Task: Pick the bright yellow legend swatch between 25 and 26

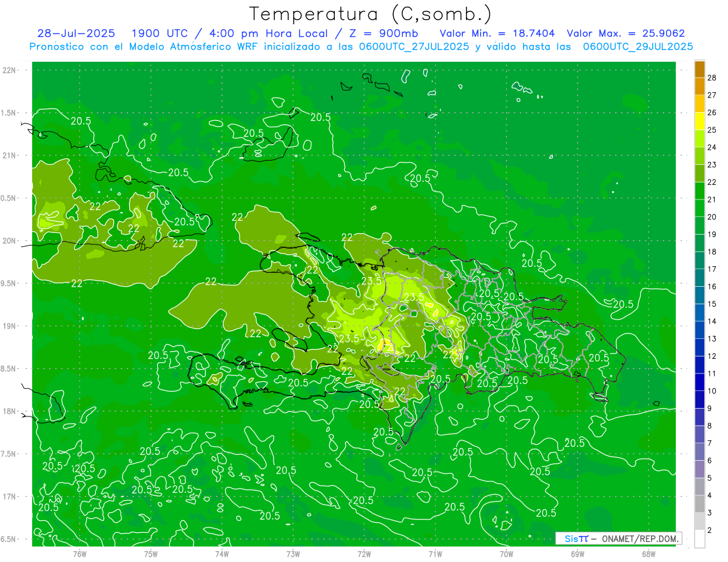Action: coord(699,121)
